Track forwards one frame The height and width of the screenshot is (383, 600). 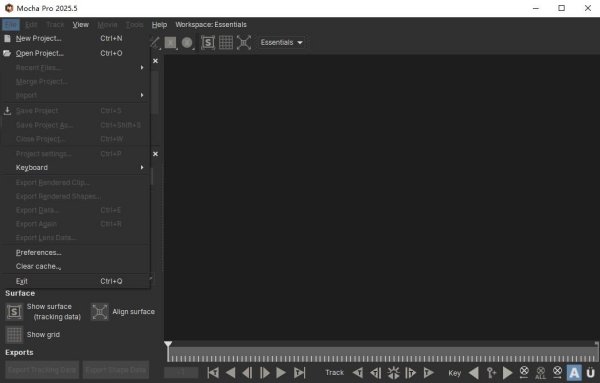[x=411, y=373]
